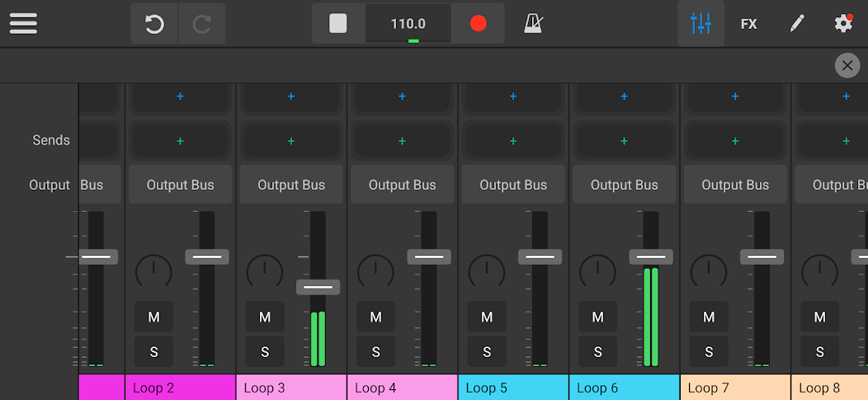This screenshot has width=868, height=400.
Task: Add an insert effect on Loop 5
Action: (513, 96)
